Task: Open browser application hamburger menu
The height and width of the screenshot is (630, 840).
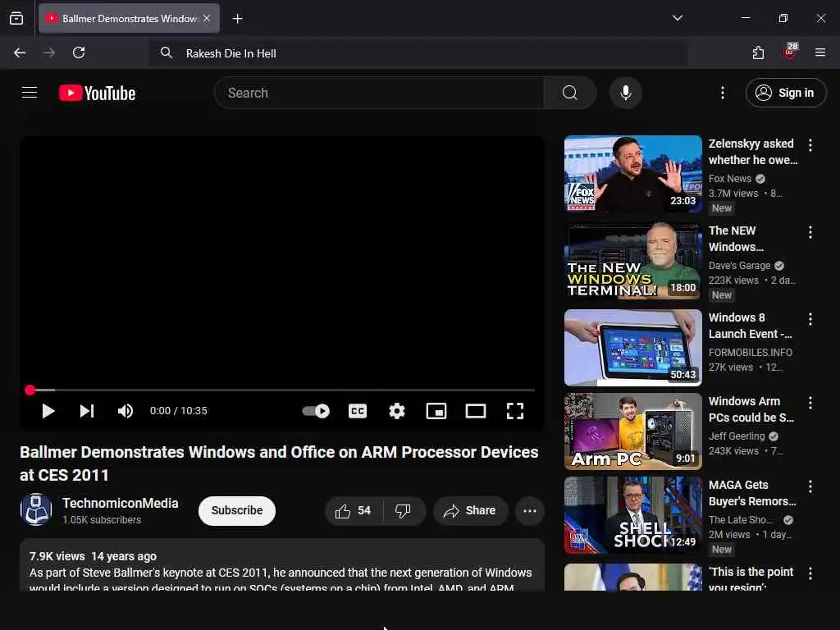Action: (819, 52)
